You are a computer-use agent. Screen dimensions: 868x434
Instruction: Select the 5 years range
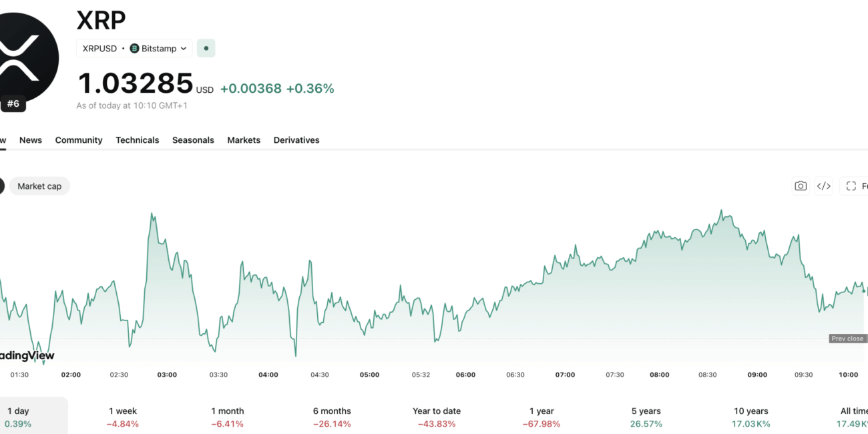pos(646,417)
